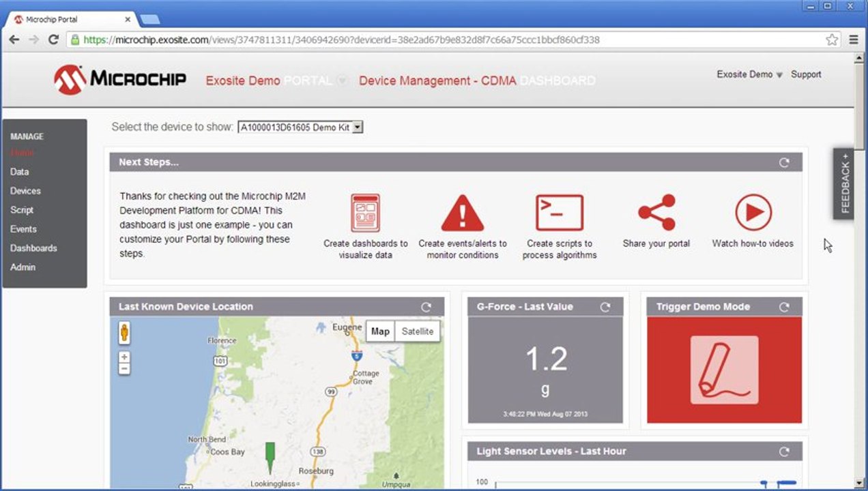Click the Create dashboards to visualize data link
Image resolution: width=868 pixels, height=491 pixels.
point(366,249)
